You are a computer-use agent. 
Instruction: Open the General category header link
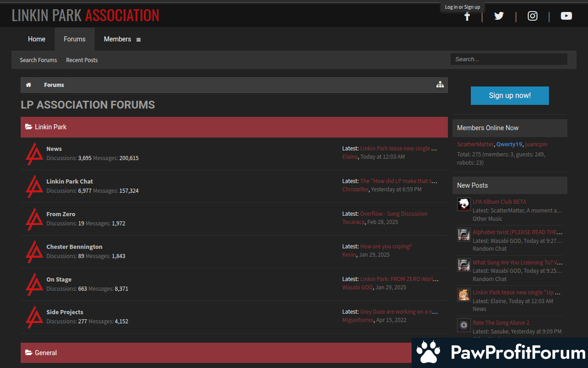pyautogui.click(x=46, y=353)
